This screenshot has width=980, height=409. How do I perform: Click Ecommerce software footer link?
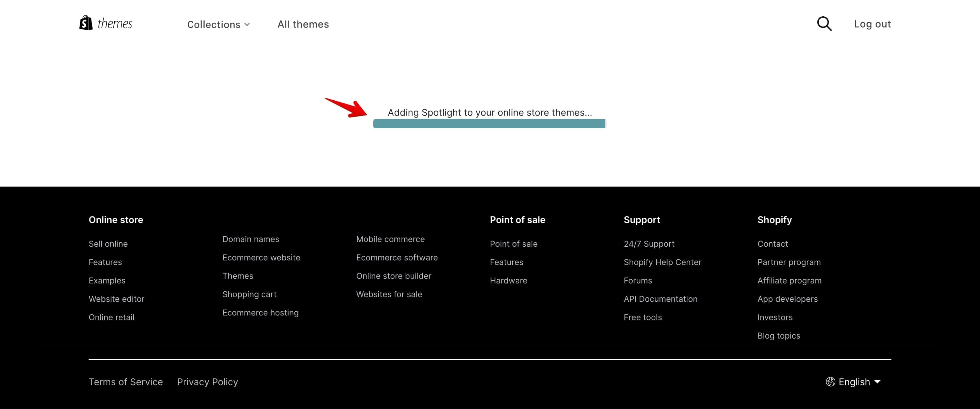point(396,258)
